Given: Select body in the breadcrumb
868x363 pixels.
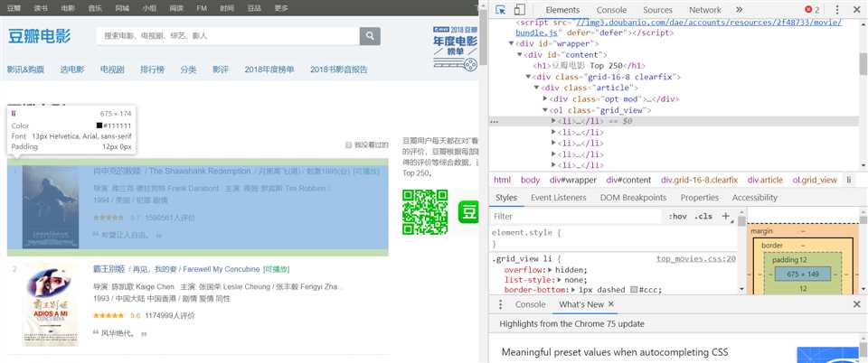Looking at the screenshot, I should tap(530, 180).
